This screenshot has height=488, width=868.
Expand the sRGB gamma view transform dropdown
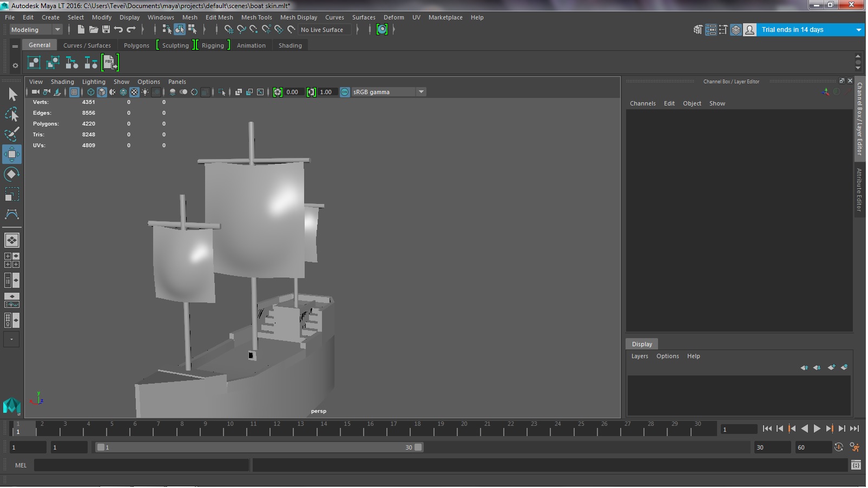(421, 92)
